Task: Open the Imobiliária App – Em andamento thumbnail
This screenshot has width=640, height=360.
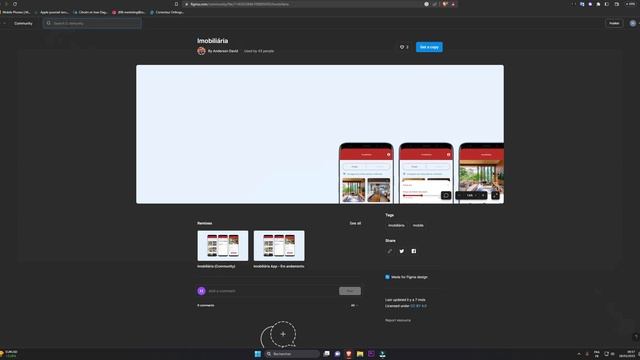Action: (x=279, y=246)
